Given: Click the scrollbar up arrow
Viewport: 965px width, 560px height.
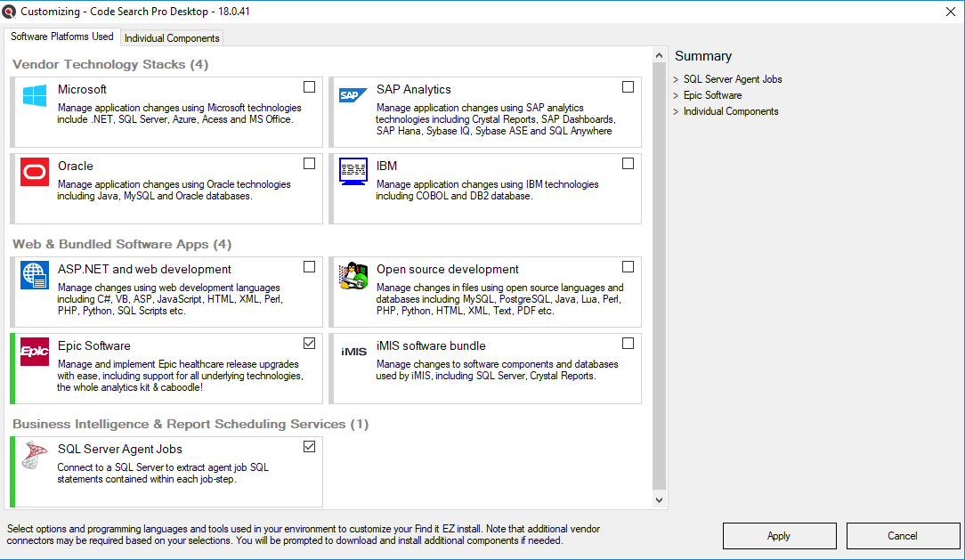Looking at the screenshot, I should coord(659,55).
